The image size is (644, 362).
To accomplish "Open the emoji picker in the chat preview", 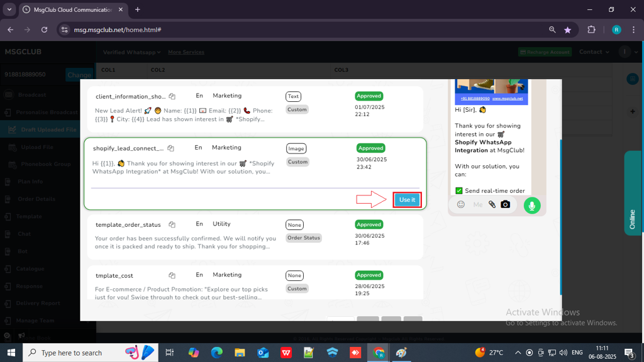I will (x=461, y=204).
